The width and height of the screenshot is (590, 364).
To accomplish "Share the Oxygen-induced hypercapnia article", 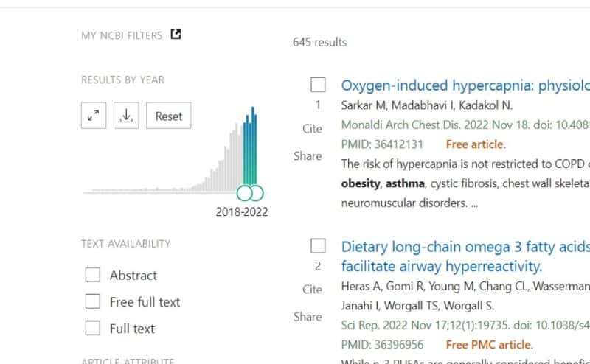I will 308,156.
